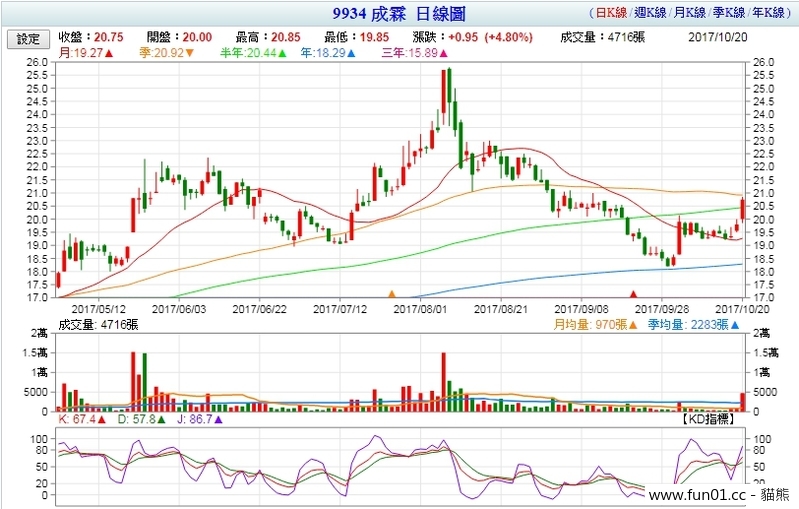799x509 pixels.
Task: Click the 三年 15.89 moving average label
Action: point(415,53)
